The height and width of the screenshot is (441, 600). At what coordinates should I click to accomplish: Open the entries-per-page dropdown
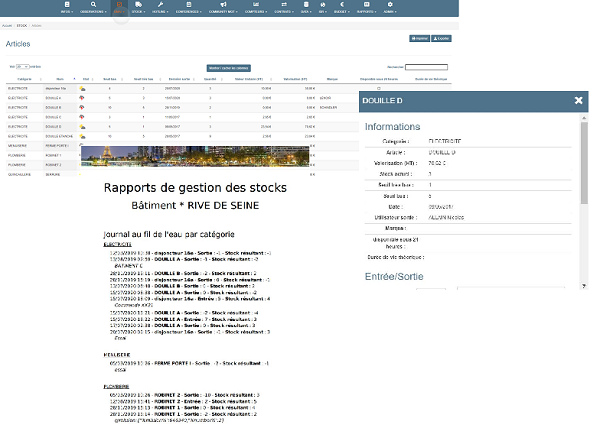(x=23, y=67)
